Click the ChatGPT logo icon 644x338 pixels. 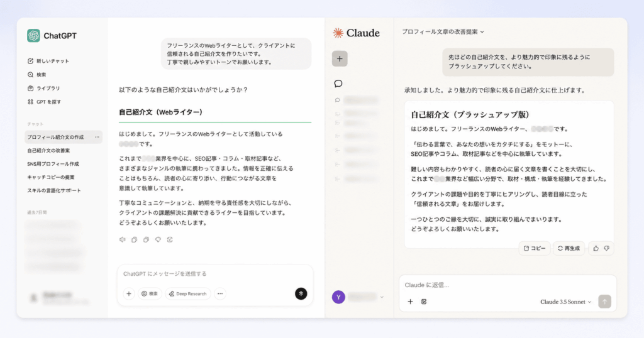pos(34,36)
